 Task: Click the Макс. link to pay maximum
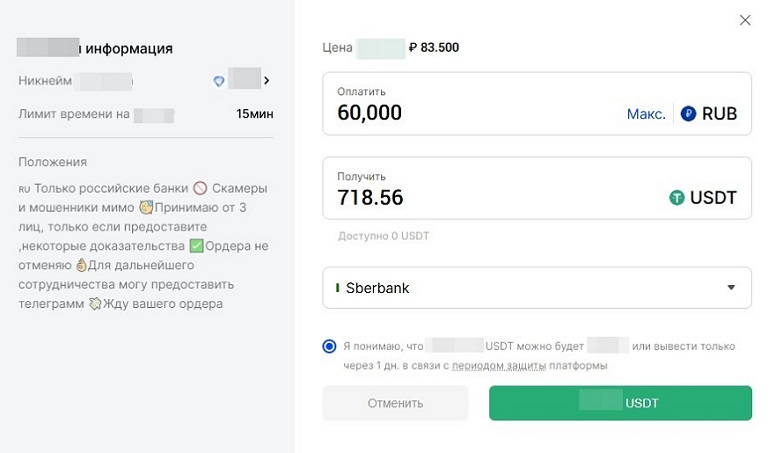tap(646, 114)
